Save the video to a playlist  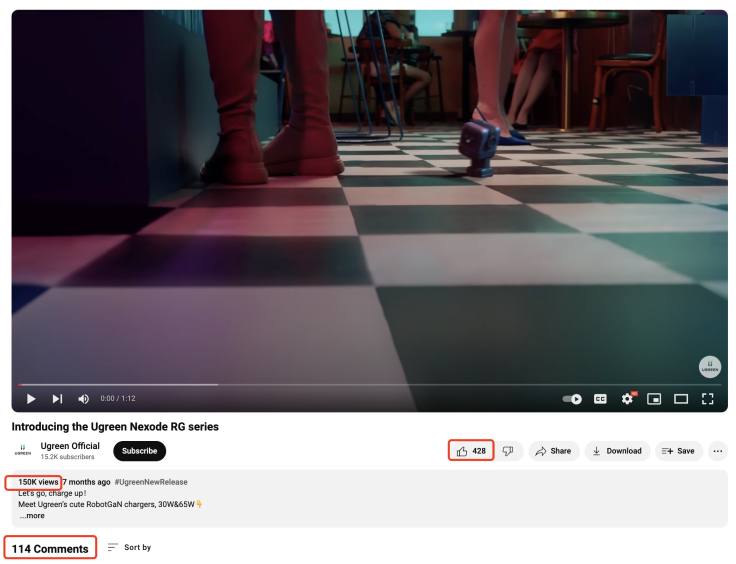(678, 451)
